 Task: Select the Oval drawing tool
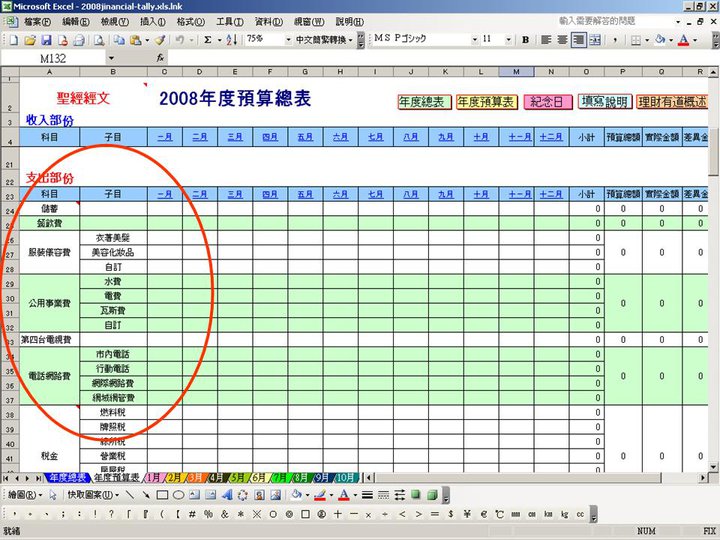pos(178,494)
